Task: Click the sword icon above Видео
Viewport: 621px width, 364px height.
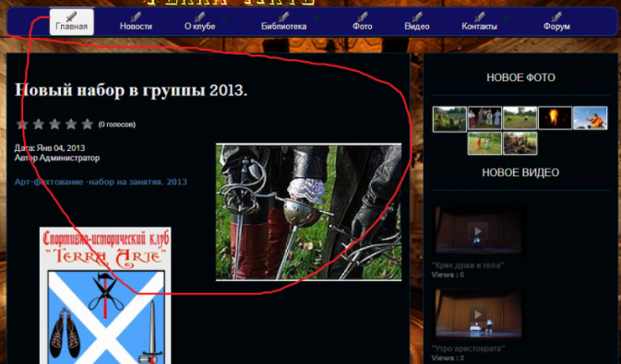Action: pos(417,17)
